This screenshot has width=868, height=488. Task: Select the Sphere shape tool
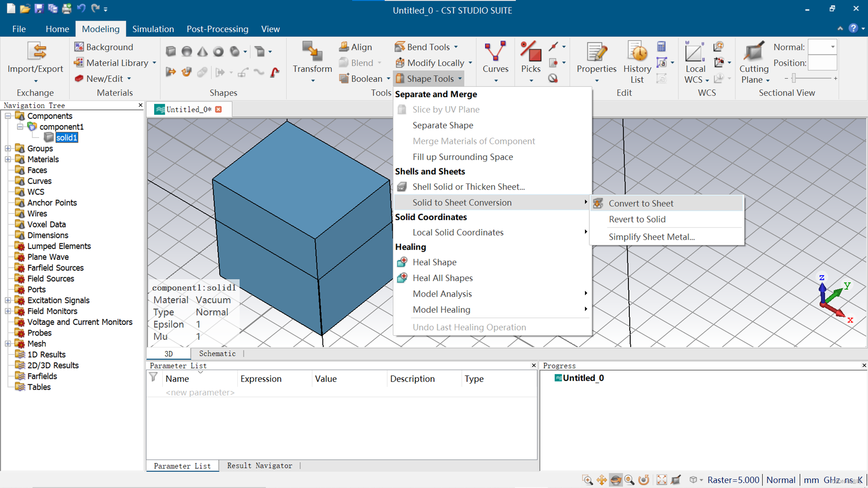tap(187, 52)
